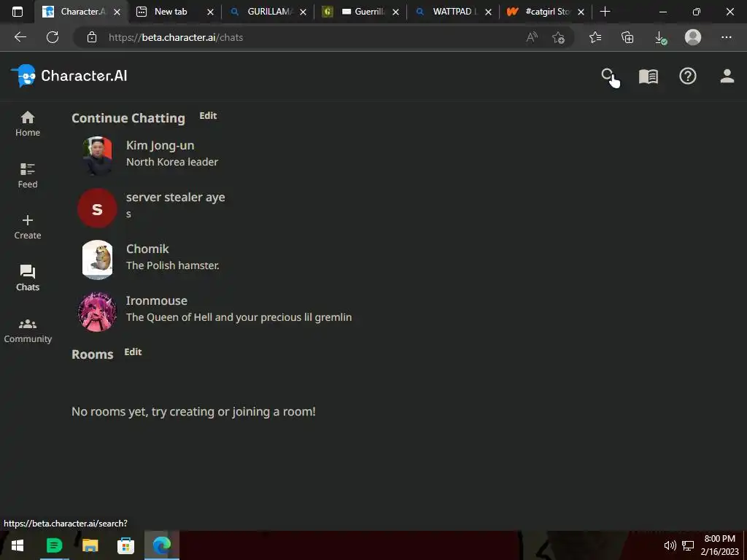Screen dimensions: 747x560
Task: Click the Ironmouse avatar
Action: point(97,311)
